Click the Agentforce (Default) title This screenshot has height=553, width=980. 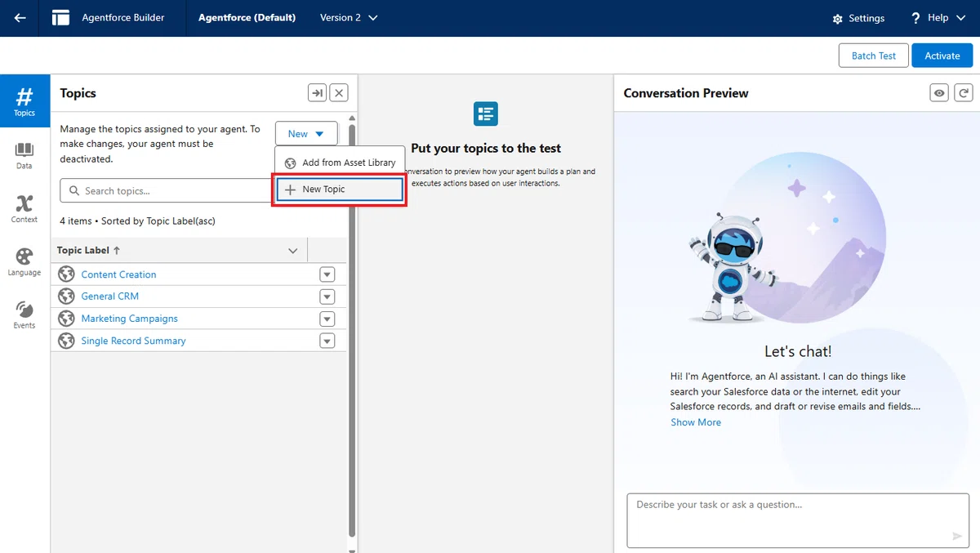tap(247, 18)
